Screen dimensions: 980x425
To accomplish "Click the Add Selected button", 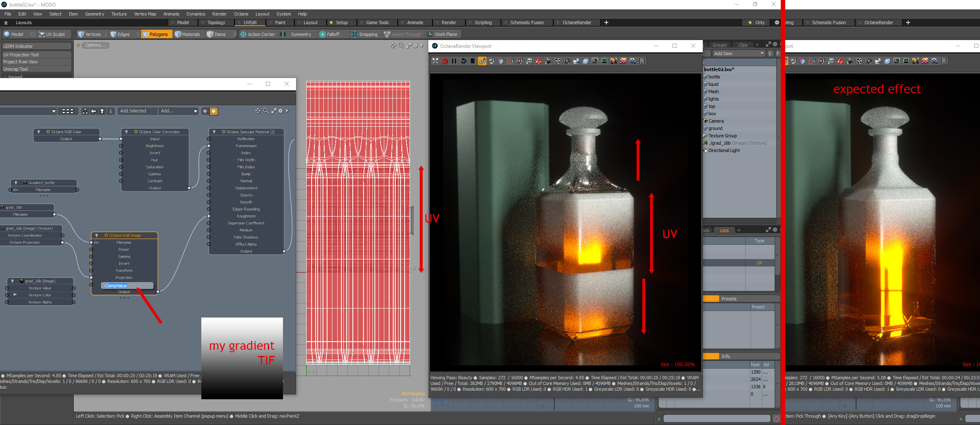I will 133,111.
